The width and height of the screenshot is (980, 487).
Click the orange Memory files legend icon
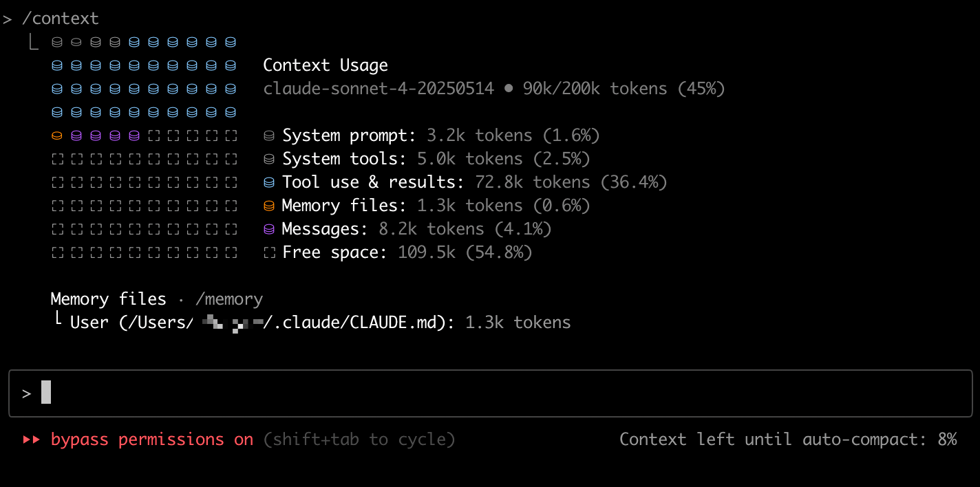pyautogui.click(x=269, y=206)
